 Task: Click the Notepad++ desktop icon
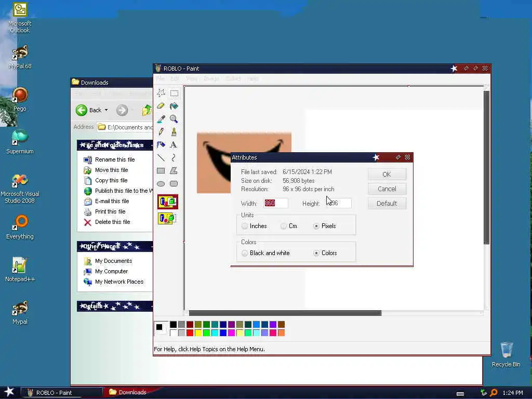pyautogui.click(x=20, y=270)
